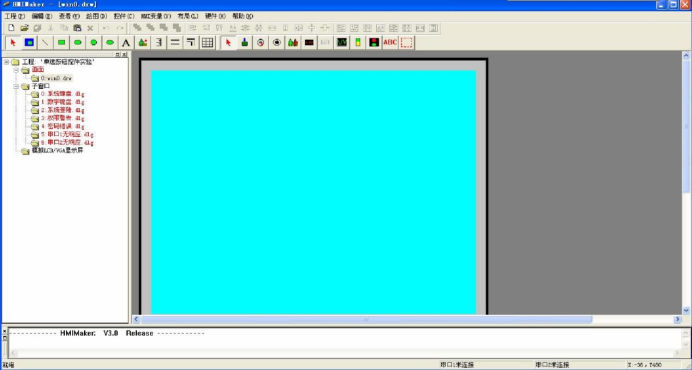Select the green waveform trend graph control
Screen dimensions: 692x370
click(342, 42)
